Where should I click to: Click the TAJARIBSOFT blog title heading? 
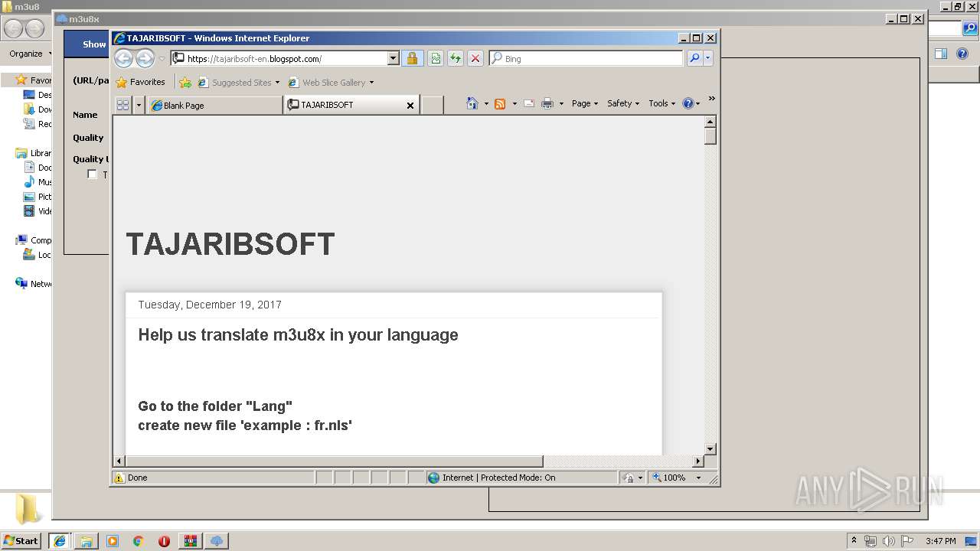(x=230, y=244)
